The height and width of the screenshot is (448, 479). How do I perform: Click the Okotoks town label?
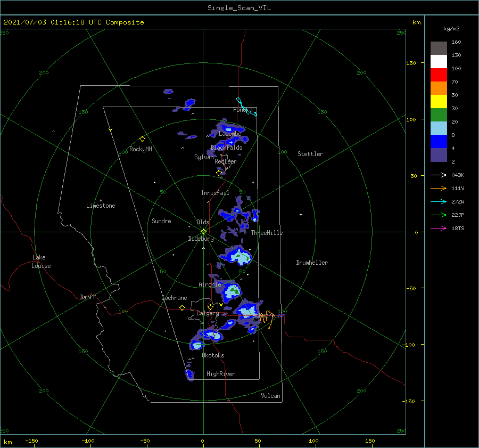coord(213,355)
